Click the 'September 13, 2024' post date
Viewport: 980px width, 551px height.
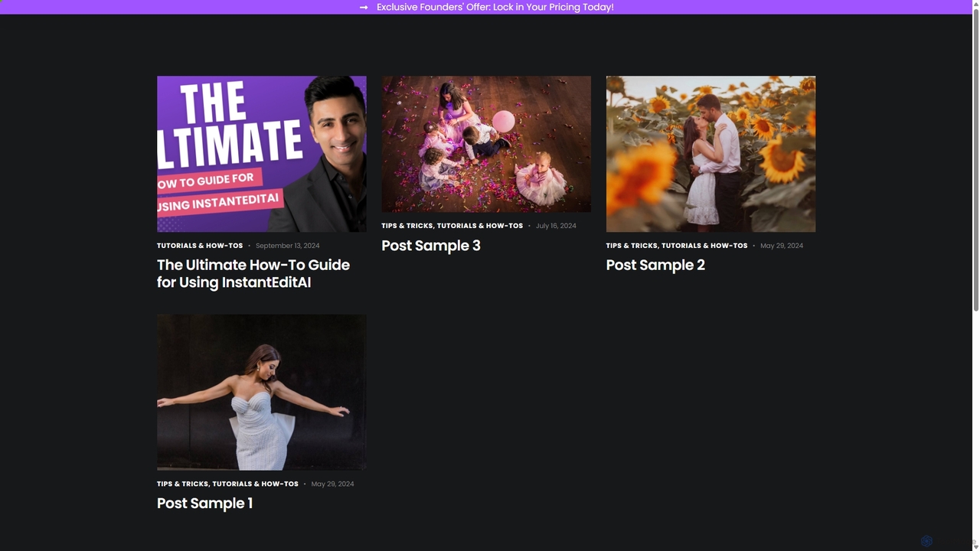[x=288, y=246]
